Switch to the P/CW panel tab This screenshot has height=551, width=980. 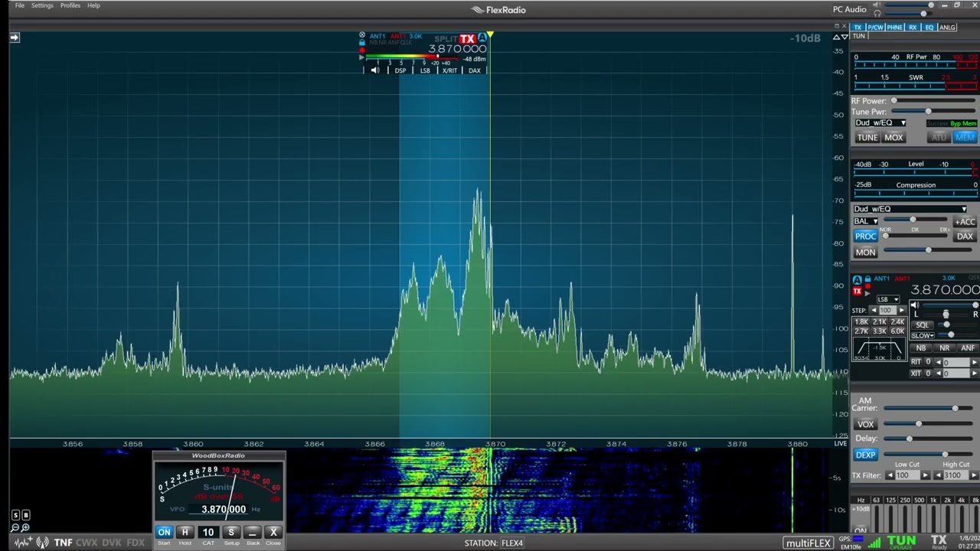click(x=876, y=28)
